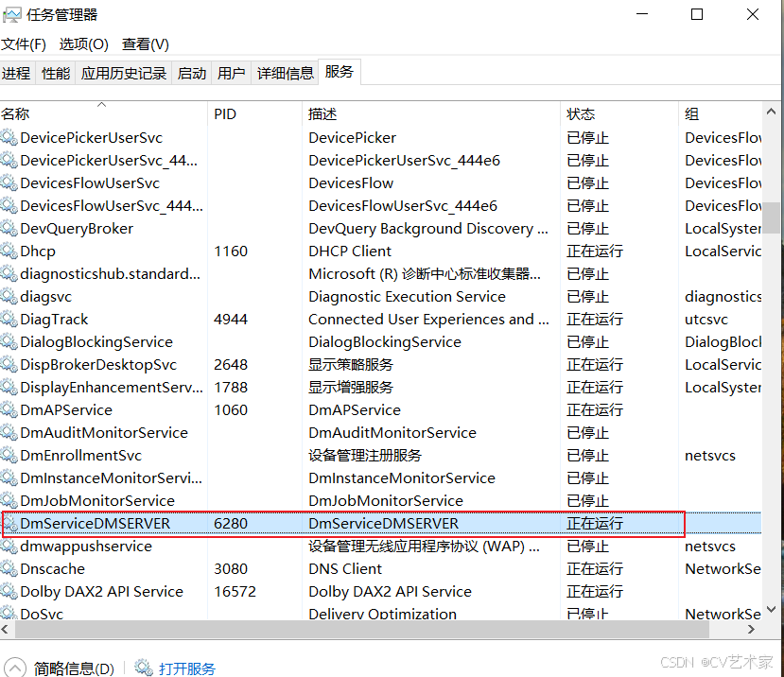The height and width of the screenshot is (677, 784).
Task: Switch to the 用户 tab
Action: pyautogui.click(x=231, y=74)
